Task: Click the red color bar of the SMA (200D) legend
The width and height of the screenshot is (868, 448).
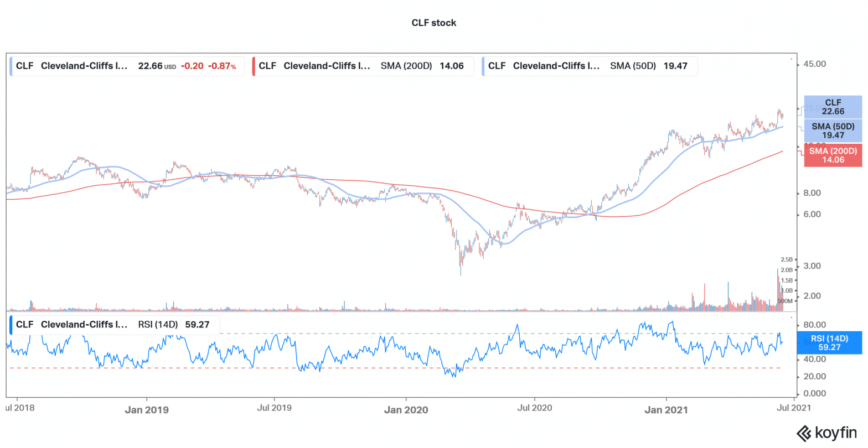Action: (x=254, y=66)
